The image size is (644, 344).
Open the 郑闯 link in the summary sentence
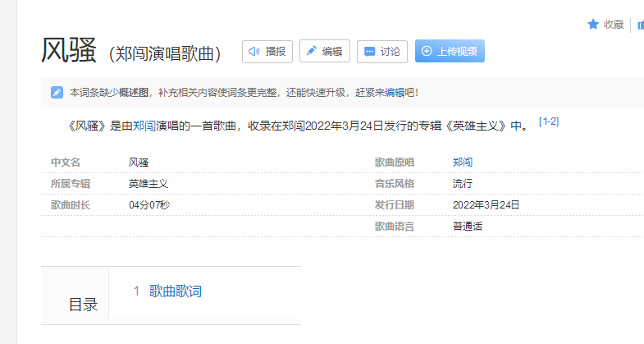(144, 126)
